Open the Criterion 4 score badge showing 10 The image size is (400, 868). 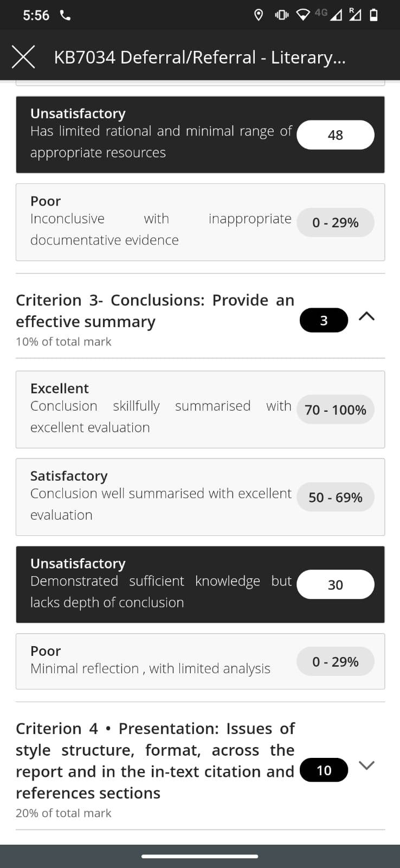point(324,770)
